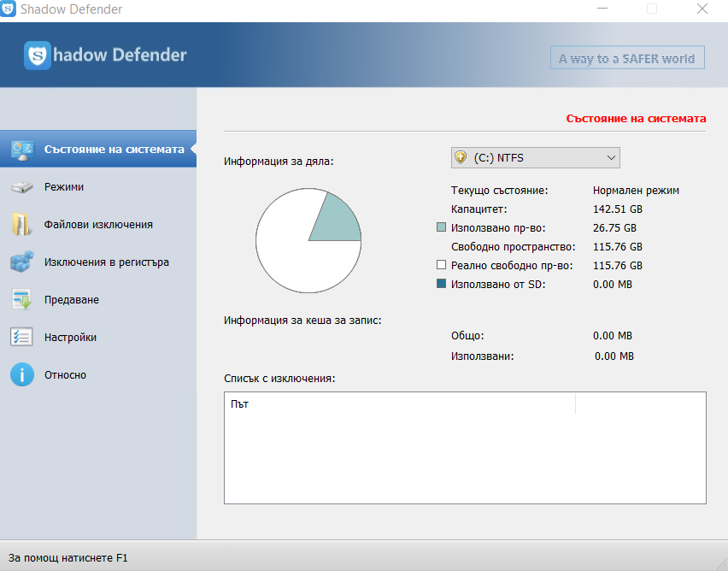Click the Използвано пр-во color swatch
The height and width of the screenshot is (571, 728).
click(441, 227)
